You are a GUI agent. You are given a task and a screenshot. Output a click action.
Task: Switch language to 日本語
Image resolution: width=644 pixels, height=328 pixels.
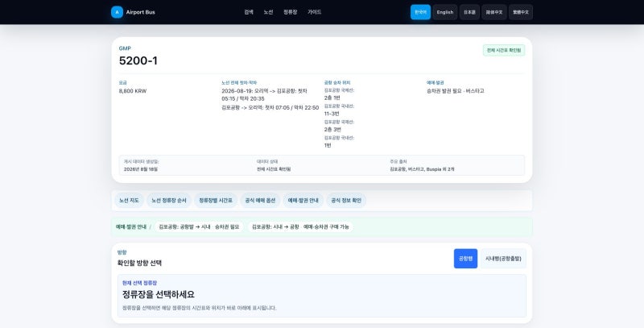click(469, 12)
